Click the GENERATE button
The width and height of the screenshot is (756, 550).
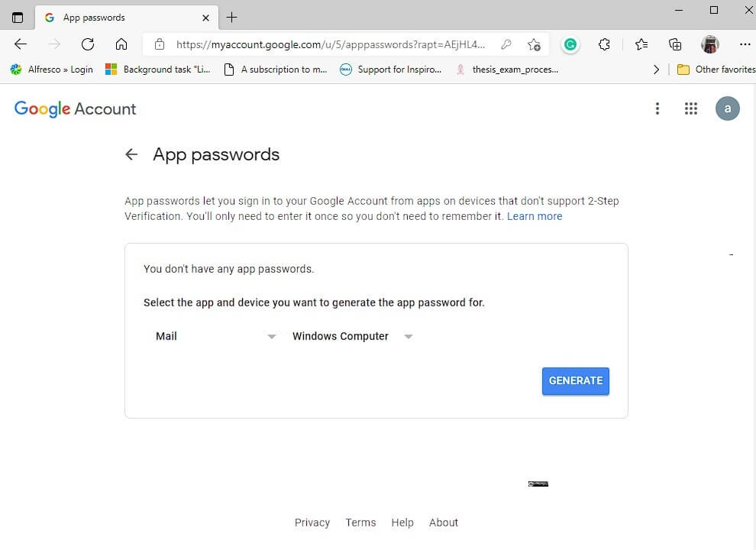click(x=575, y=380)
